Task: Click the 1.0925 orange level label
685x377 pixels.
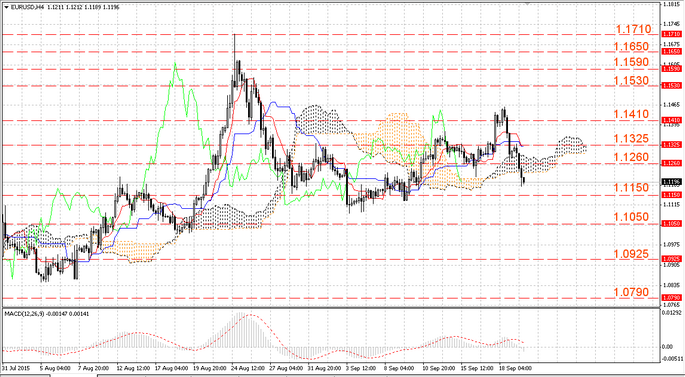Action: (631, 254)
